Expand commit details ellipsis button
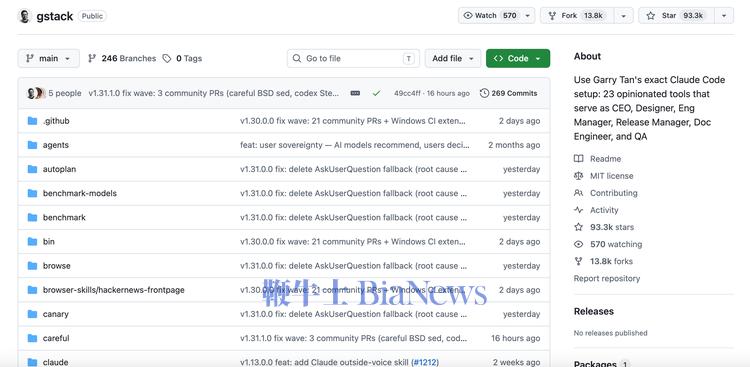 click(355, 93)
